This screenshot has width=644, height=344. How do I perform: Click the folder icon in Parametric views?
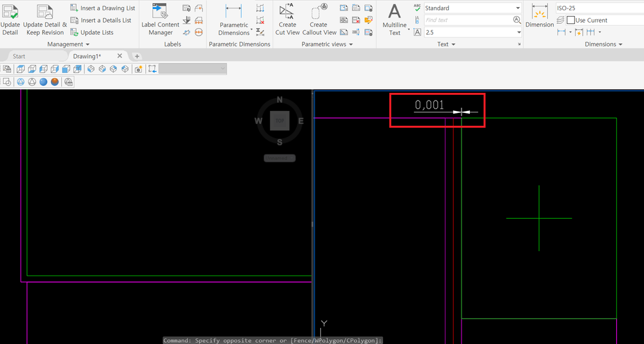(369, 20)
